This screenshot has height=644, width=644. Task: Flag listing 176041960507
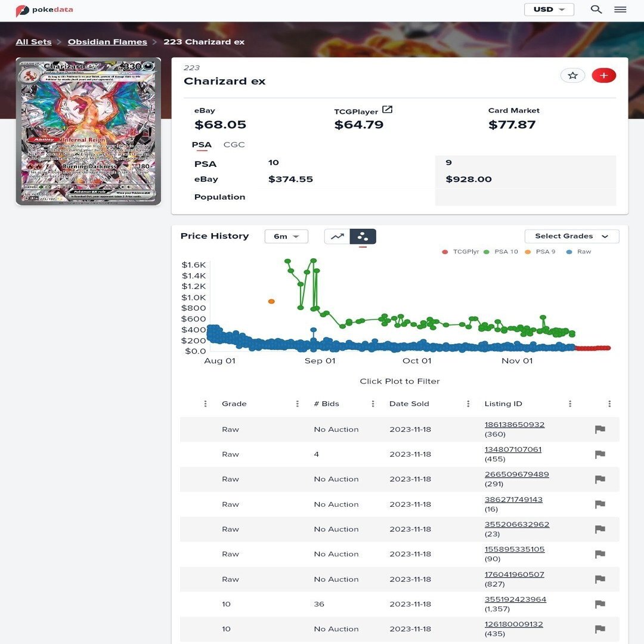[x=600, y=579]
